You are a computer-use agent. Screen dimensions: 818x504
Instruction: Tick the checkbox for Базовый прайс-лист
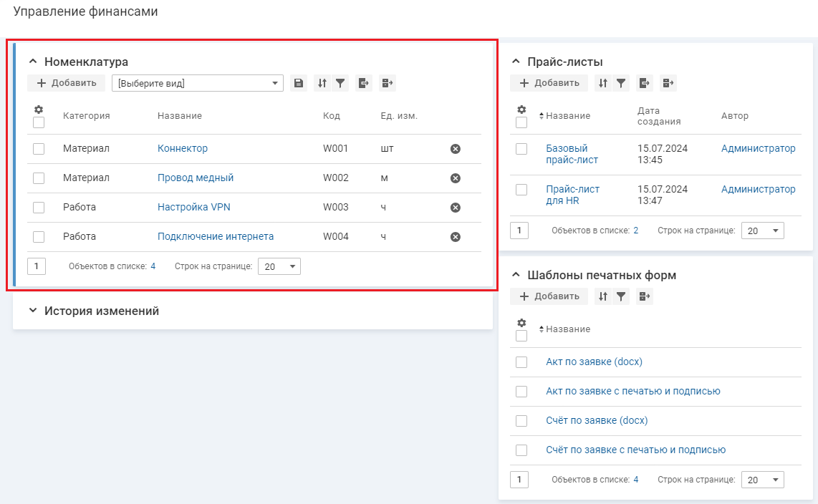pos(521,149)
